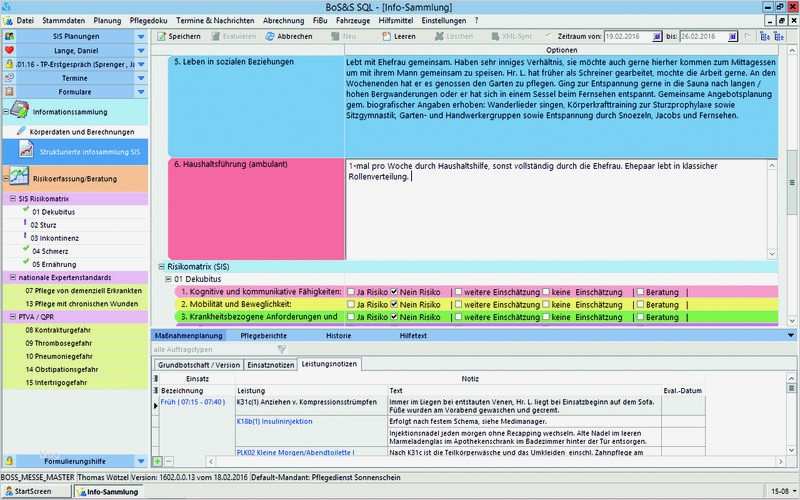Open the Pflegedoku menu
800x500 pixels.
click(148, 20)
